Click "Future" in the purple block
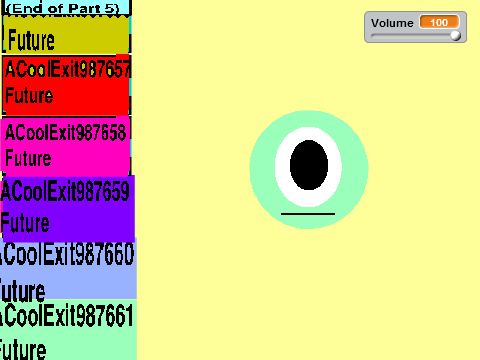 25,223
